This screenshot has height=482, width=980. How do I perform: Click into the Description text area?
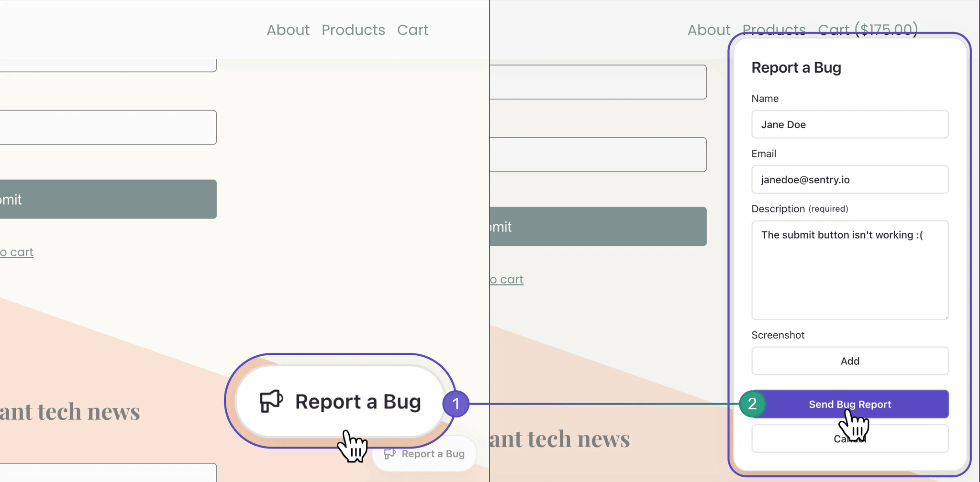click(850, 270)
